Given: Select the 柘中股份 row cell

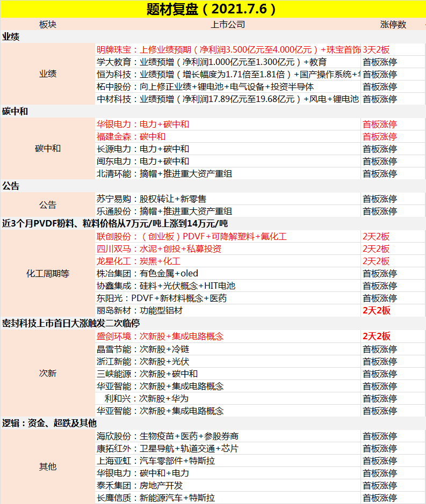Looking at the screenshot, I should click(x=228, y=87).
